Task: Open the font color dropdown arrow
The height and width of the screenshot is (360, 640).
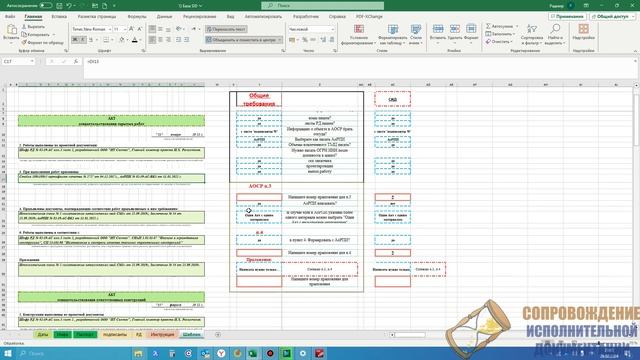Action: [x=140, y=40]
